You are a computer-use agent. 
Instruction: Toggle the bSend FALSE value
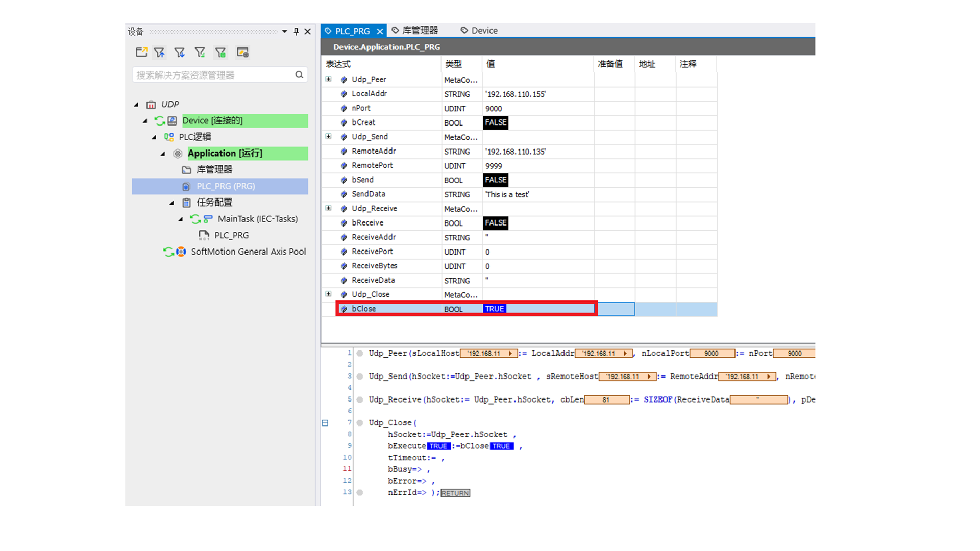(x=496, y=180)
